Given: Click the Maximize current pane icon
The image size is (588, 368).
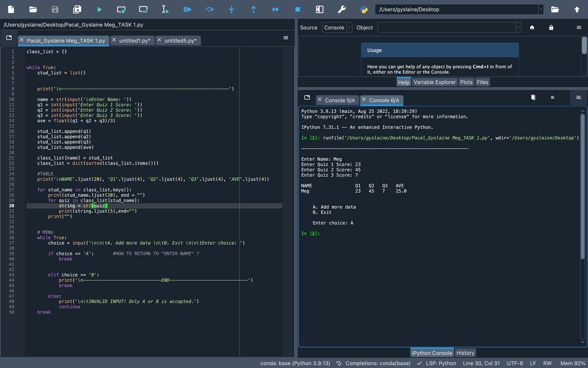Looking at the screenshot, I should click(x=319, y=9).
